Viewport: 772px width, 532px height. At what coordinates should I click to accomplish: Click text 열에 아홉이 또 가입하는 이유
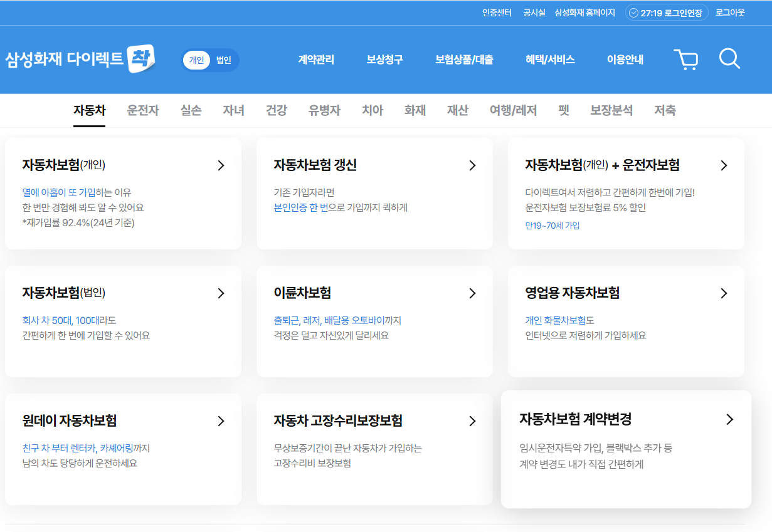[x=77, y=192]
